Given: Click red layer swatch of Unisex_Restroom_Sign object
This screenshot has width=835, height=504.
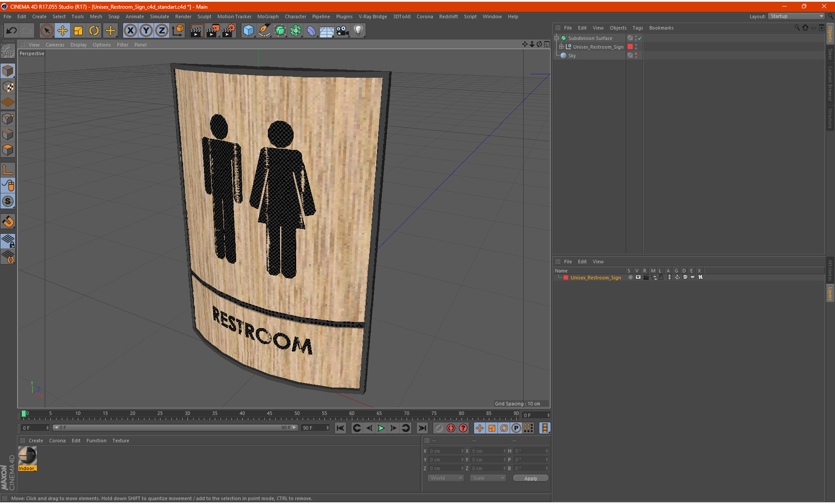Looking at the screenshot, I should click(x=630, y=46).
